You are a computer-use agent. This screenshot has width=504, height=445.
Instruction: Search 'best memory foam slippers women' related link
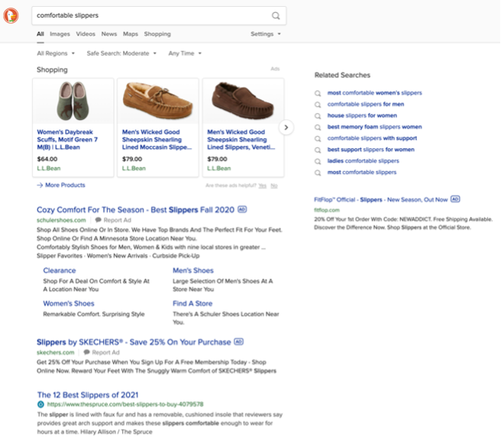[374, 127]
